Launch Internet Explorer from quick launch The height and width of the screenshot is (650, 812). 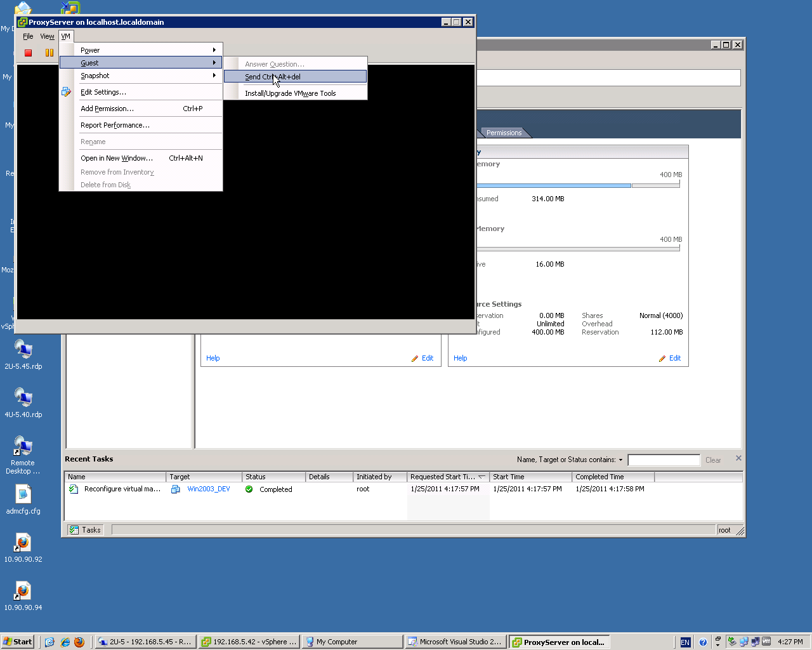tap(65, 642)
